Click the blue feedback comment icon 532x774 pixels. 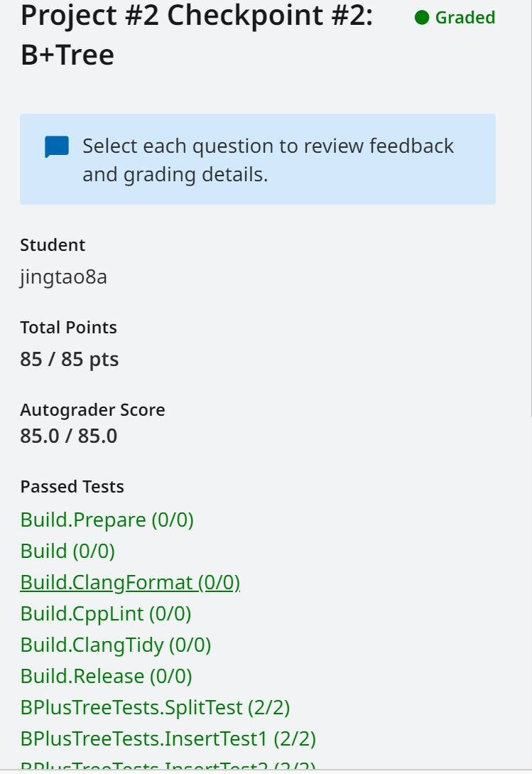57,147
